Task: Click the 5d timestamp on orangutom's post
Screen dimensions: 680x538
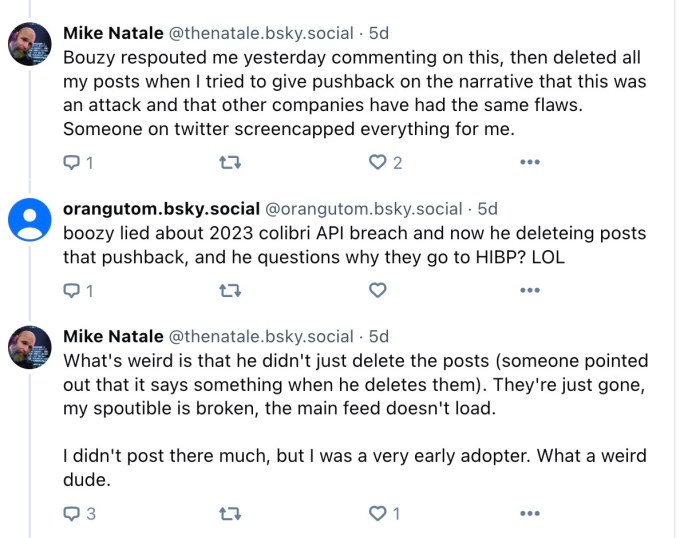Action: click(x=487, y=209)
